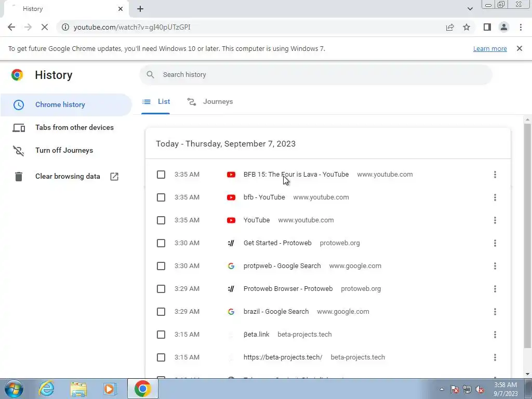Viewport: 532px width, 399px height.
Task: Click the address bar URL
Action: [132, 27]
